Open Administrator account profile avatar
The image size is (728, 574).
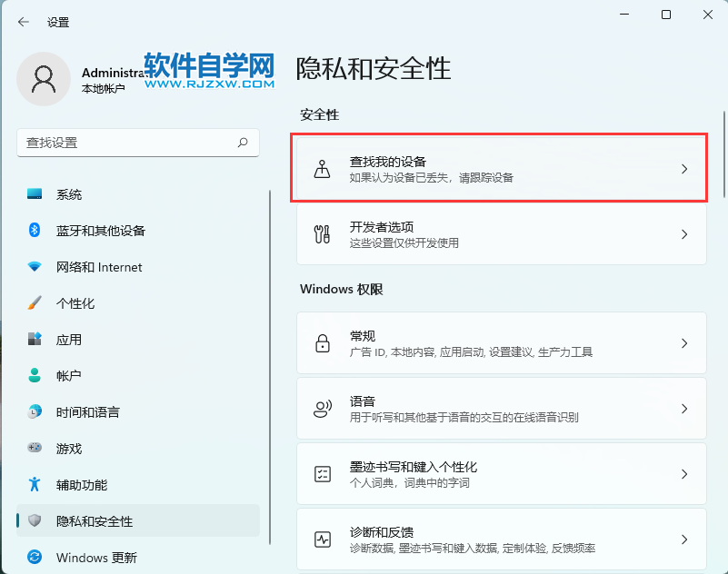[43, 79]
